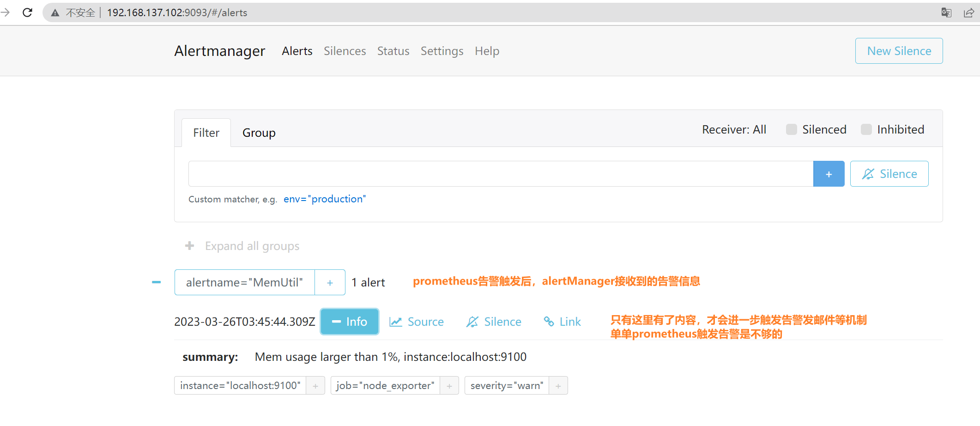Focus the custom matcher filter input
The width and height of the screenshot is (980, 426).
(501, 174)
